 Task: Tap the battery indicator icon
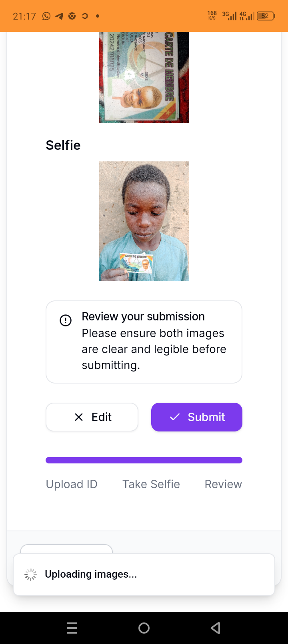pos(266,16)
